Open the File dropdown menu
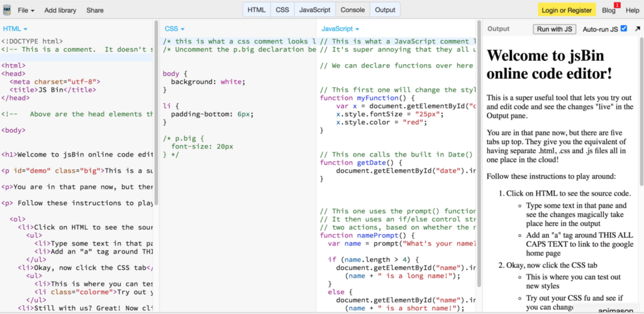 coord(26,10)
